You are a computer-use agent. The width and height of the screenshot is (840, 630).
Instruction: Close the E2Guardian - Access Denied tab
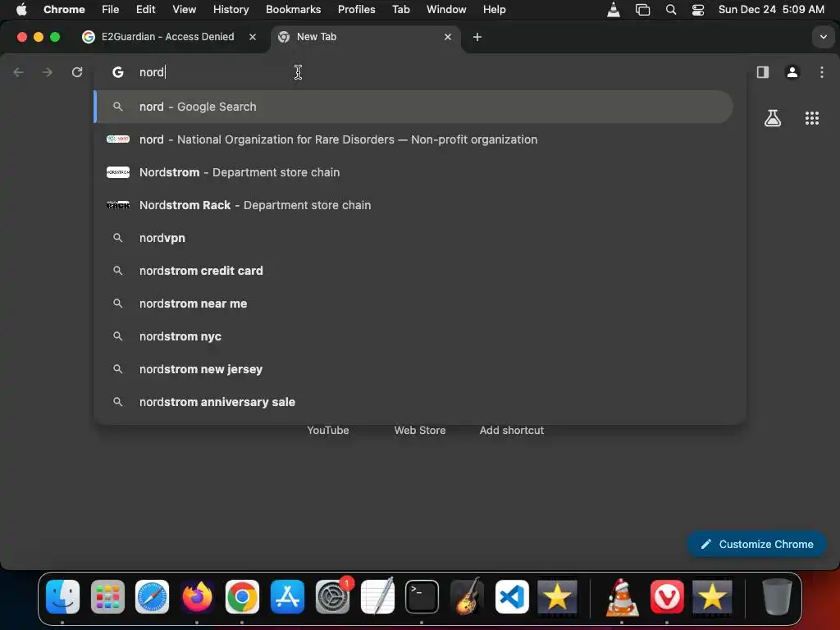click(253, 37)
